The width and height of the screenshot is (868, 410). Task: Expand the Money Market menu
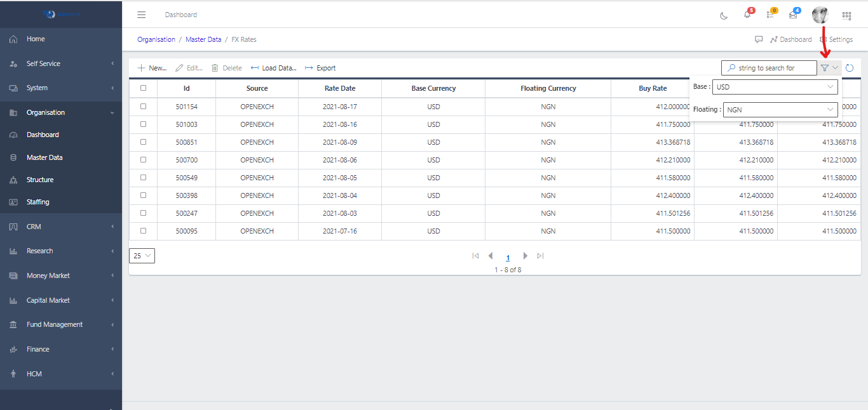(x=48, y=275)
